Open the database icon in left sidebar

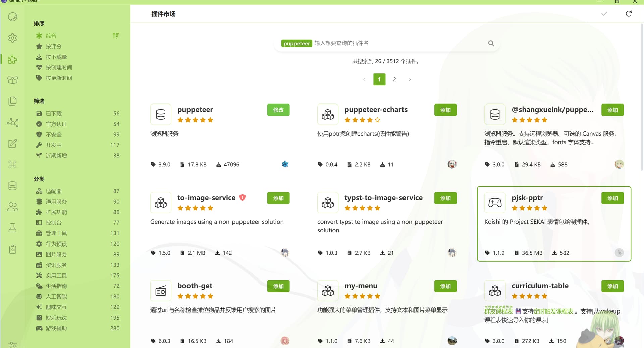click(12, 186)
